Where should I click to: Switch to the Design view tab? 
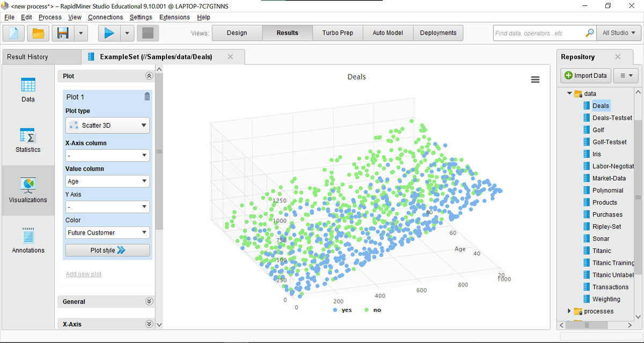237,33
